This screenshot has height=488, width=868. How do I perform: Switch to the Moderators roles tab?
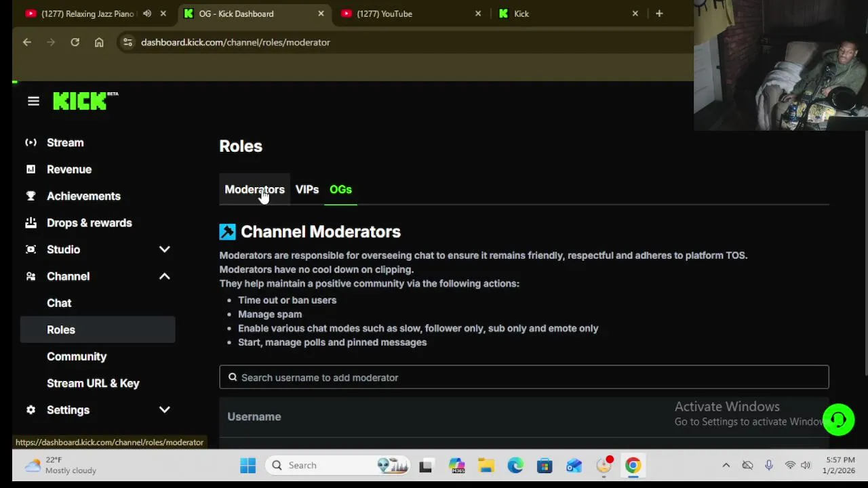(254, 190)
